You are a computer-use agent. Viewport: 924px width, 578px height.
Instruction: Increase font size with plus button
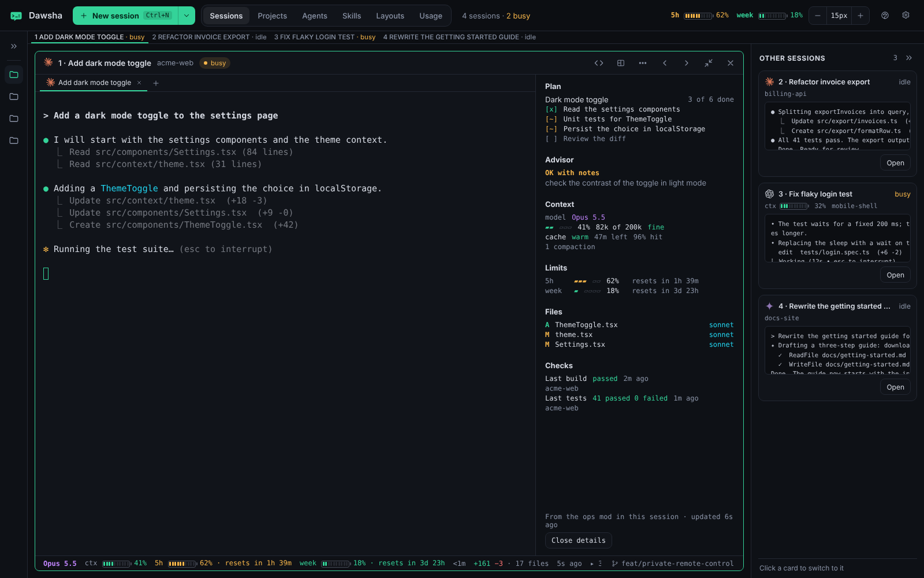pos(860,16)
